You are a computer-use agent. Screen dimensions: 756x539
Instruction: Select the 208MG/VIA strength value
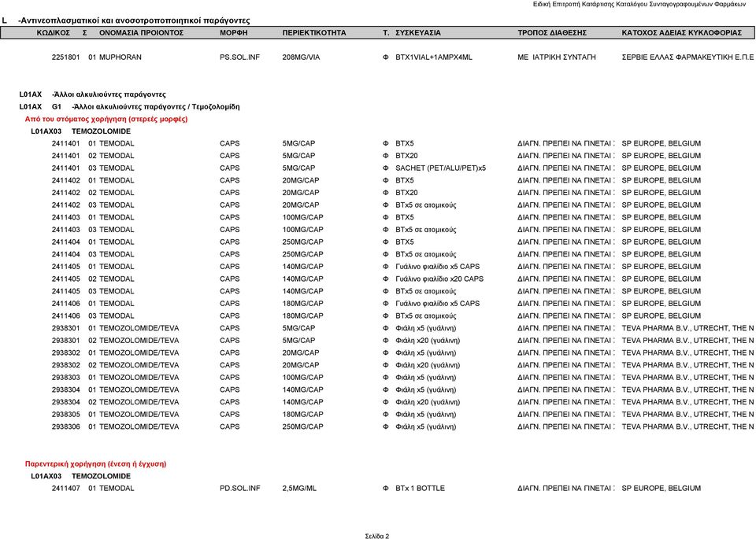pos(301,57)
